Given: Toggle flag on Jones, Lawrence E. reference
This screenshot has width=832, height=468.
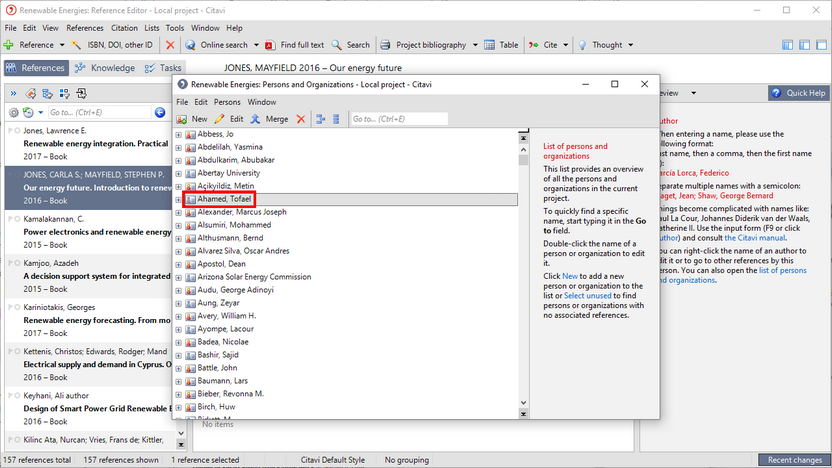Looking at the screenshot, I should pyautogui.click(x=11, y=130).
